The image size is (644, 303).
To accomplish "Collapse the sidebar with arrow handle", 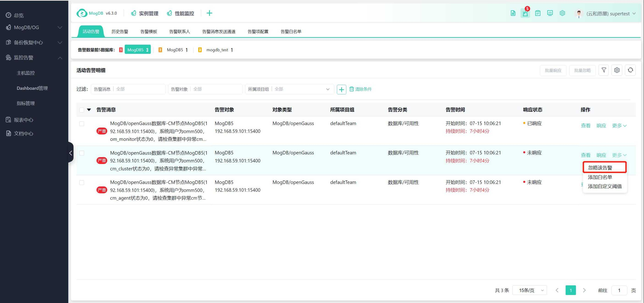I will pyautogui.click(x=71, y=153).
